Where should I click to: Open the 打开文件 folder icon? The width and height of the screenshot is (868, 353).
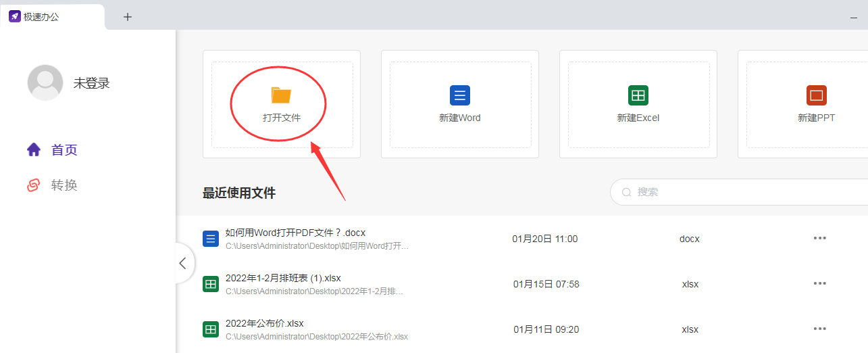tap(281, 95)
